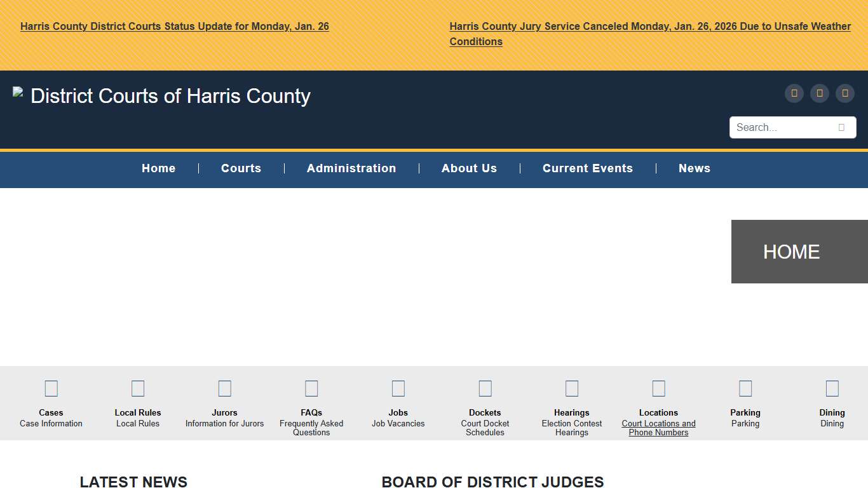Click the Parking icon
Viewport: 868px width, 488px height.
(x=745, y=388)
